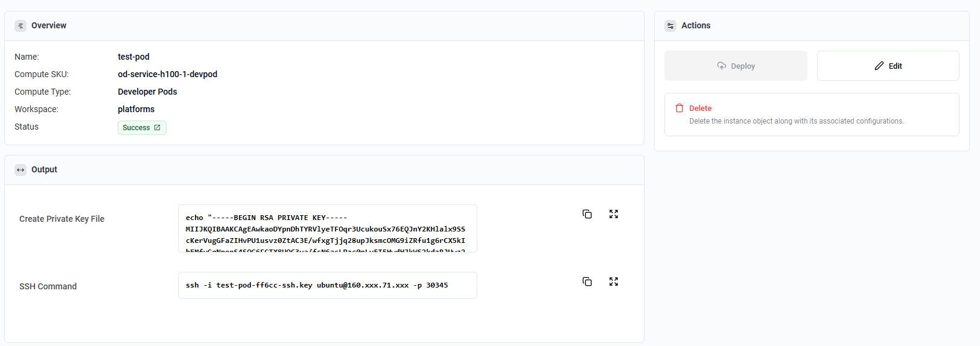Copy the SSH Command output

point(587,282)
